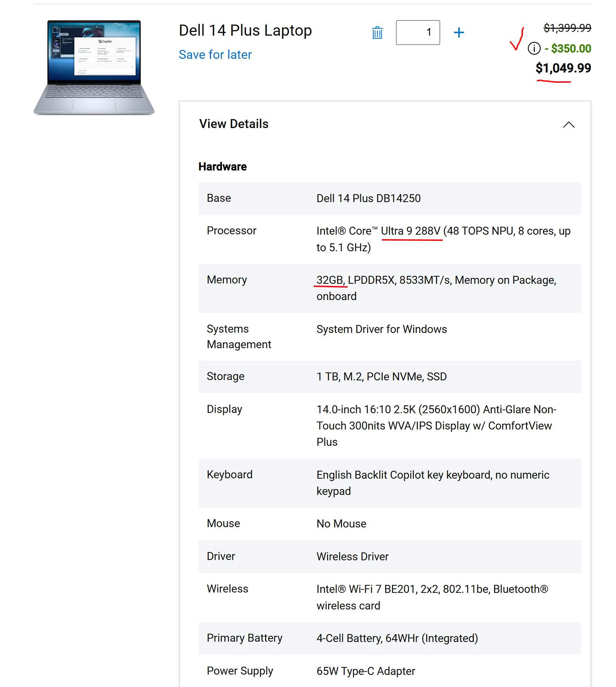Open discount info icon beside -$350.00
The width and height of the screenshot is (616, 687).
point(534,48)
